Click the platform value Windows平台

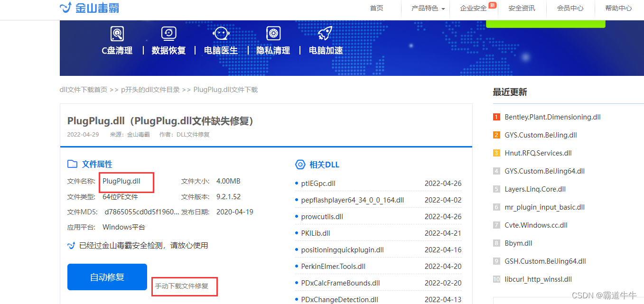click(x=124, y=227)
